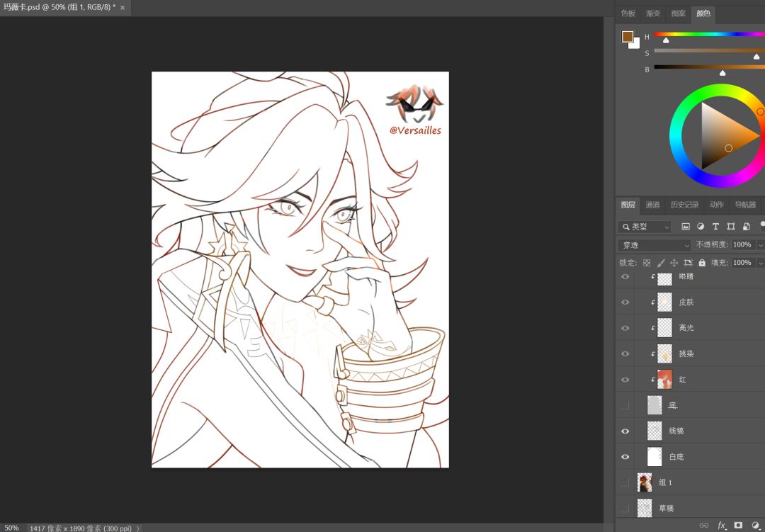Open the layer style fx button
The height and width of the screenshot is (532, 765).
[x=722, y=525]
